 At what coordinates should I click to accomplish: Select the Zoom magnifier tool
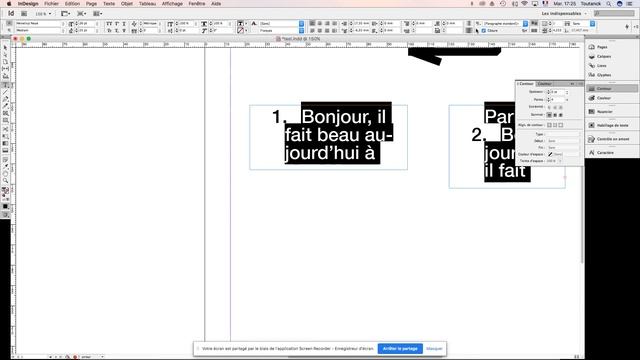(x=5, y=180)
